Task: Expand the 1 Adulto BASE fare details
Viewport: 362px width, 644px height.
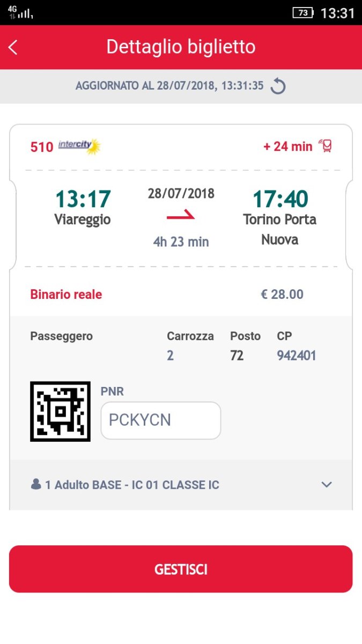Action: (326, 485)
